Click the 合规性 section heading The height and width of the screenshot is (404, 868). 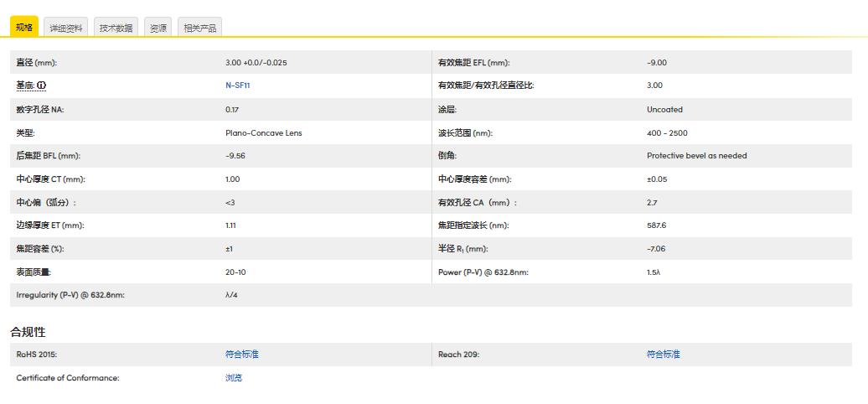[x=28, y=332]
